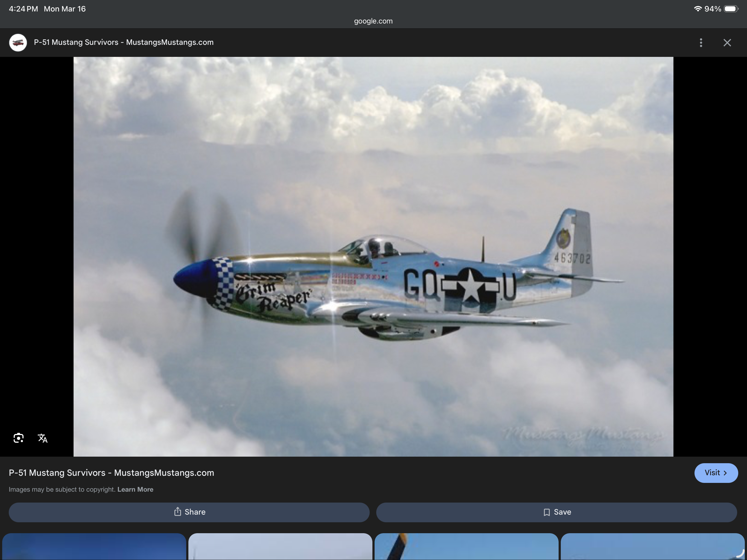Tap the Google Lens search icon
Screen dimensions: 747x560
point(19,438)
